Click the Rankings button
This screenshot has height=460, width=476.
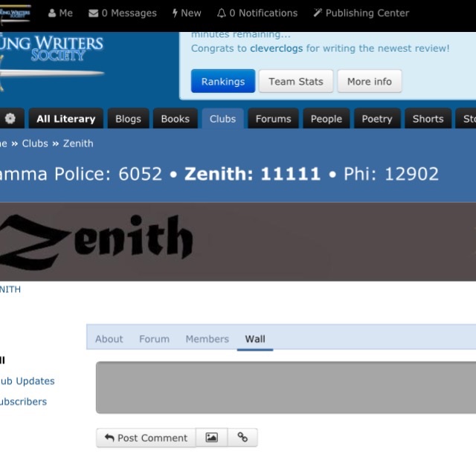coord(223,81)
